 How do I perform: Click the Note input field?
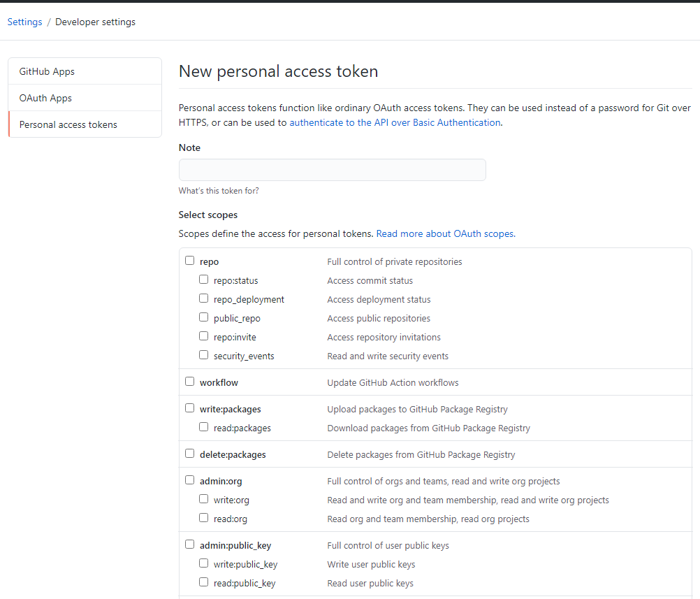tap(332, 169)
